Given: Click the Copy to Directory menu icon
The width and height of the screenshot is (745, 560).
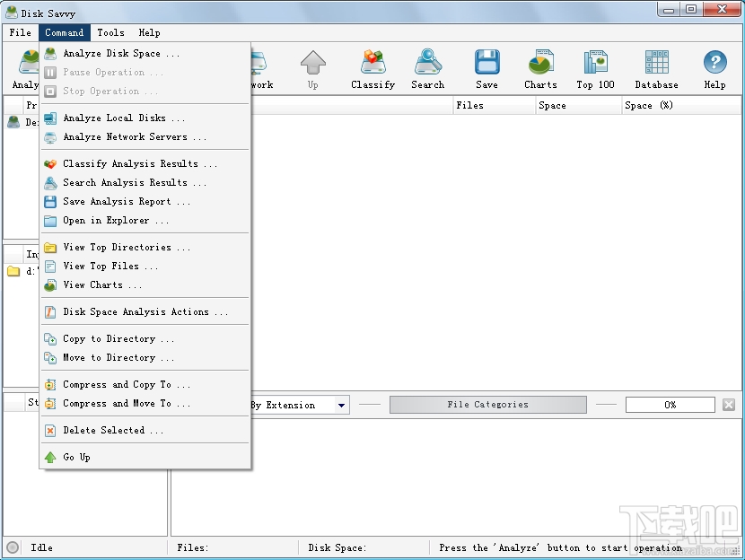Looking at the screenshot, I should 50,339.
